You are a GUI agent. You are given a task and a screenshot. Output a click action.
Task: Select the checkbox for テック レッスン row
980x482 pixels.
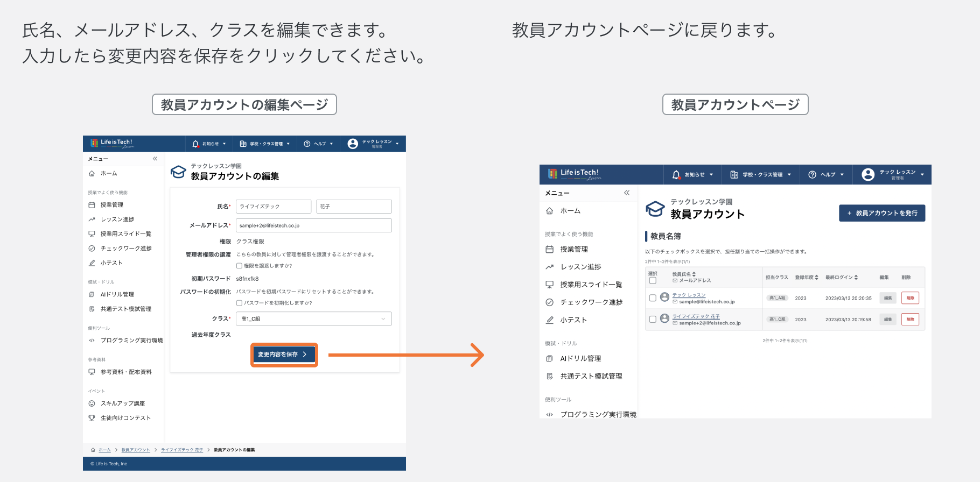653,298
